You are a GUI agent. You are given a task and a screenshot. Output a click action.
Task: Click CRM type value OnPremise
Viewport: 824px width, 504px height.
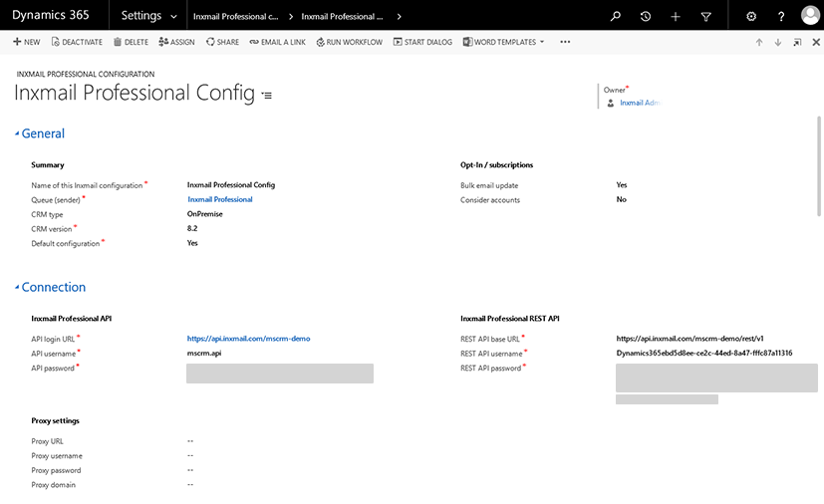pos(205,214)
